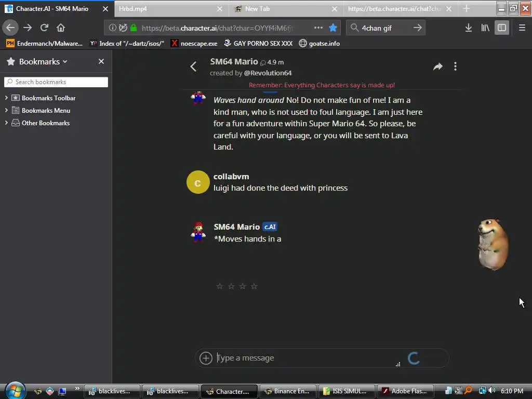Open a new browser tab
The height and width of the screenshot is (399, 532).
[x=467, y=8]
